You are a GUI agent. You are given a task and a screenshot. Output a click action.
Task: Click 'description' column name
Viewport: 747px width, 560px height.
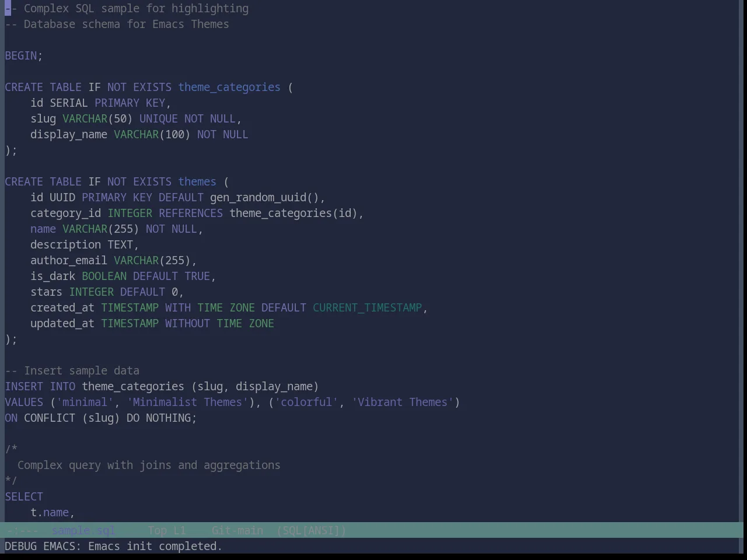click(66, 244)
